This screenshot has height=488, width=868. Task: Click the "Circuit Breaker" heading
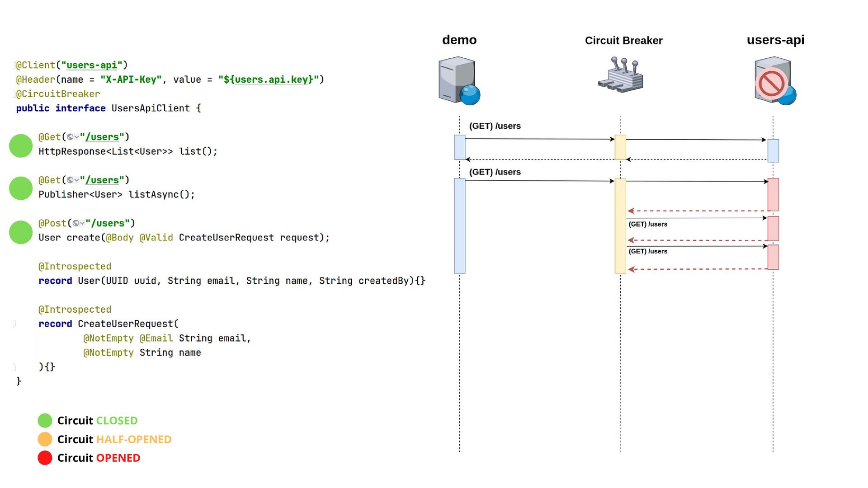point(623,41)
